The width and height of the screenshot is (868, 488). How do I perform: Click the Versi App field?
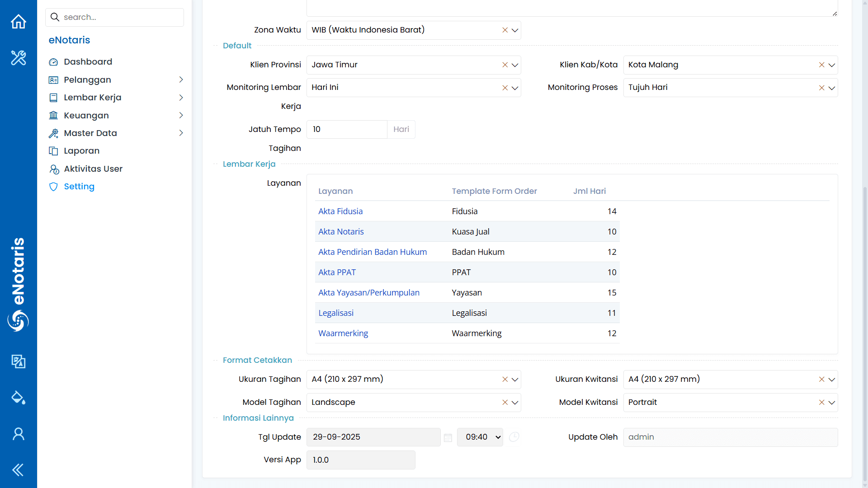(x=361, y=460)
